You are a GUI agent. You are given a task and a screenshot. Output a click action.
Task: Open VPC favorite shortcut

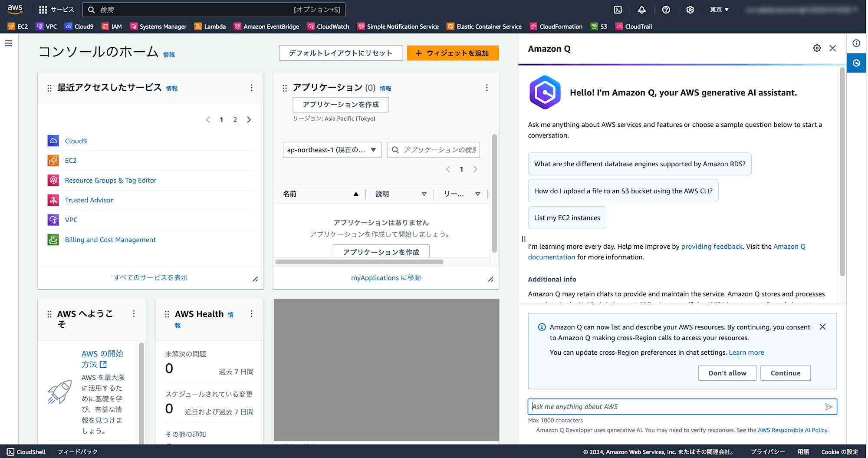pyautogui.click(x=46, y=26)
